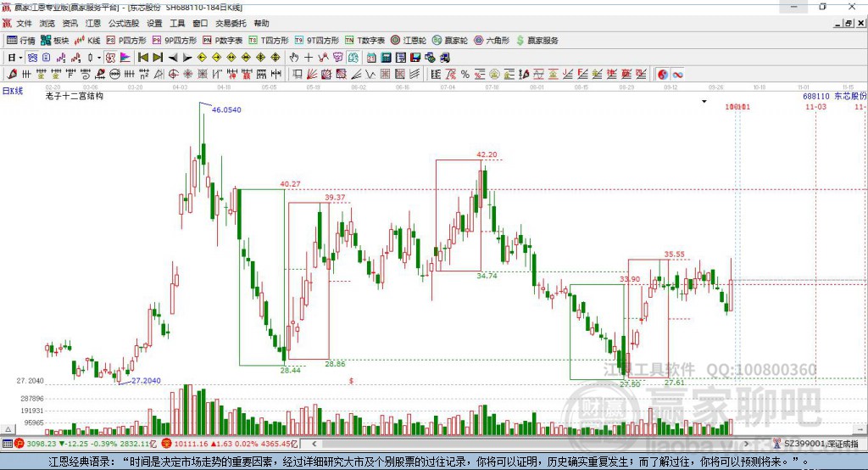Expand the panel with bottom-right triangle
Screen dimensions: 868x470
[x=860, y=429]
